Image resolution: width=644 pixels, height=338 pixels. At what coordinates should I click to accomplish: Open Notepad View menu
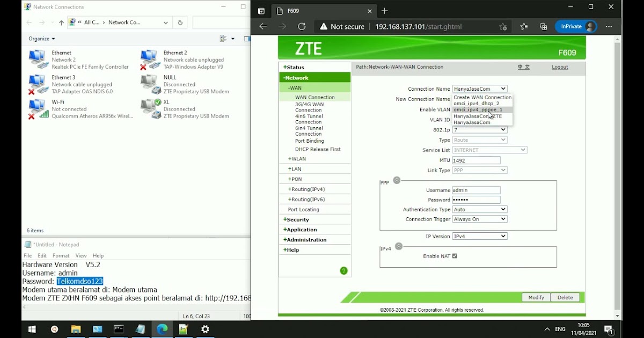tap(81, 256)
